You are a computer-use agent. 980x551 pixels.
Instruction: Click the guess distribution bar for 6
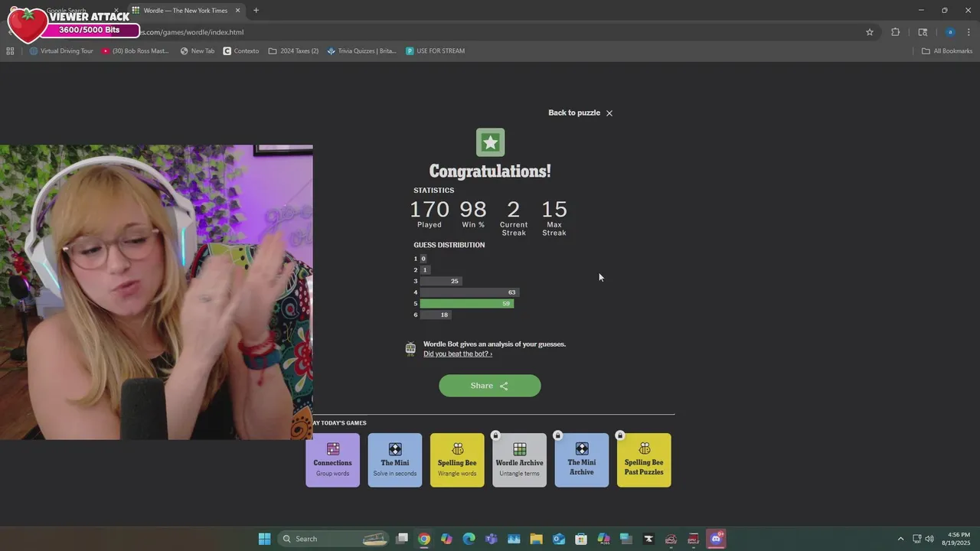click(436, 315)
